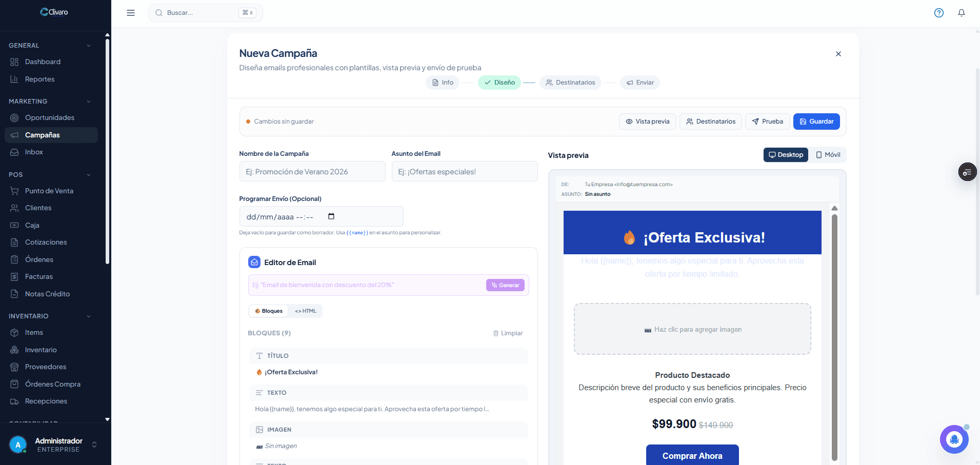Click the Guardar button
Image resolution: width=980 pixels, height=465 pixels.
(816, 122)
